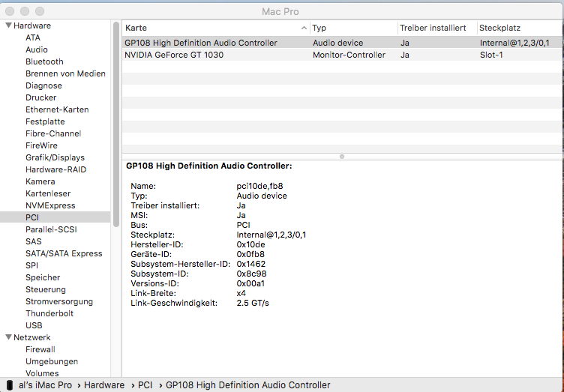
Task: Select Audio in the sidebar
Action: coord(36,49)
